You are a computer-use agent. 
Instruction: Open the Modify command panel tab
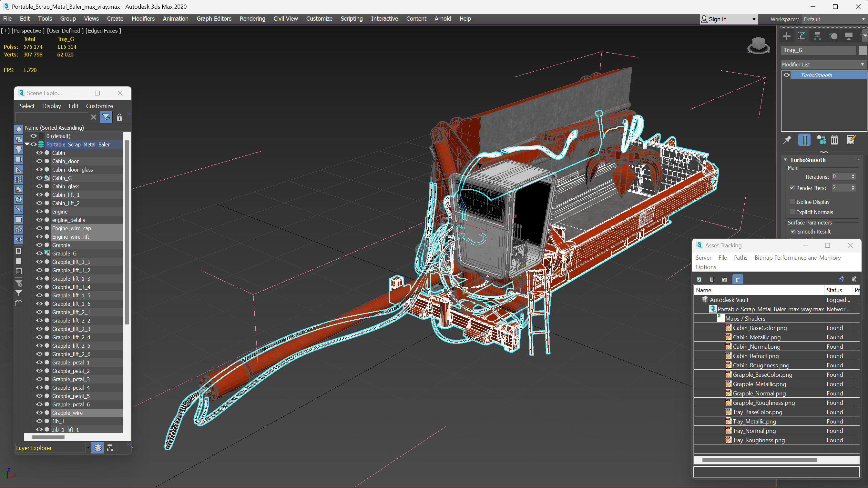802,36
